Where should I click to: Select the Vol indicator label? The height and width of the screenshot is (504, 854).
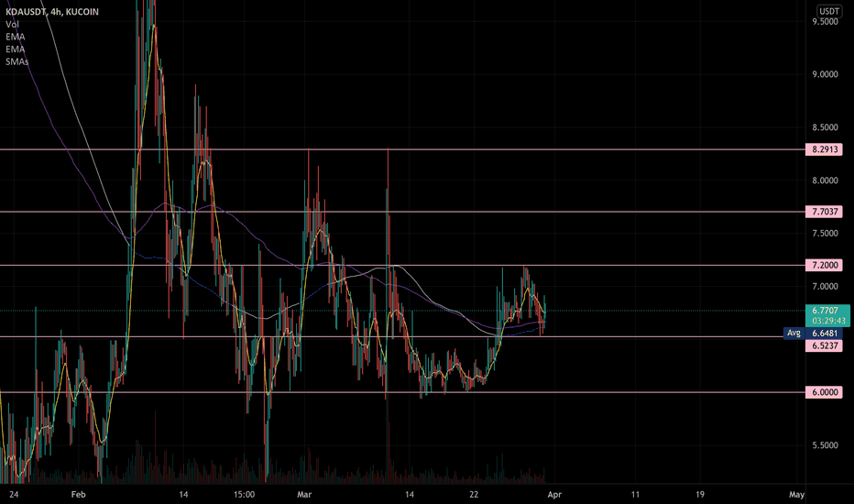[x=12, y=24]
